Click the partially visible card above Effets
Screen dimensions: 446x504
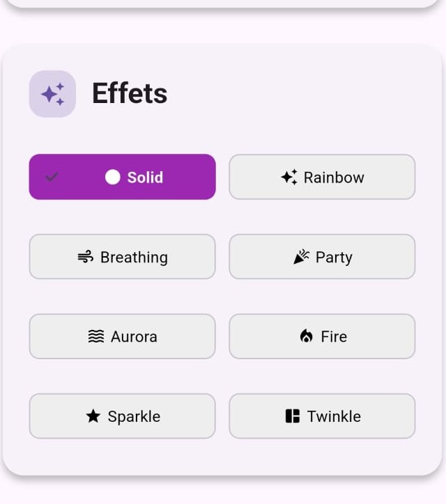[223, 3]
